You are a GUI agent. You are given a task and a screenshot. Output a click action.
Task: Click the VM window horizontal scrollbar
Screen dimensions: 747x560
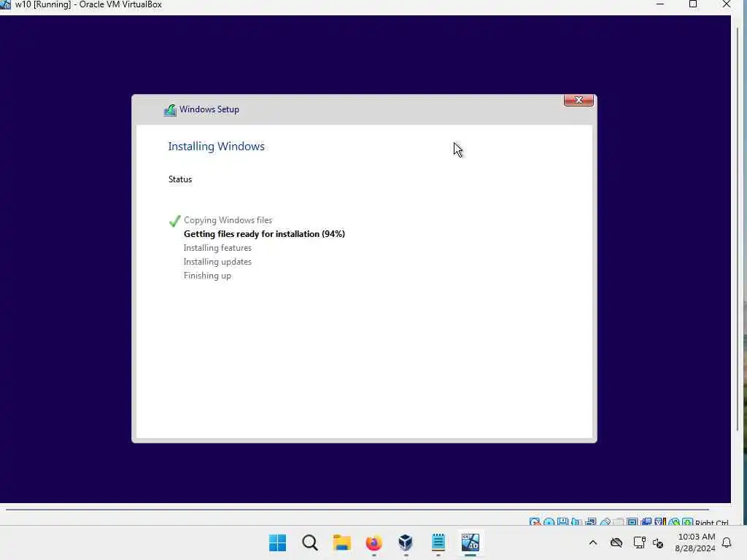[357, 510]
